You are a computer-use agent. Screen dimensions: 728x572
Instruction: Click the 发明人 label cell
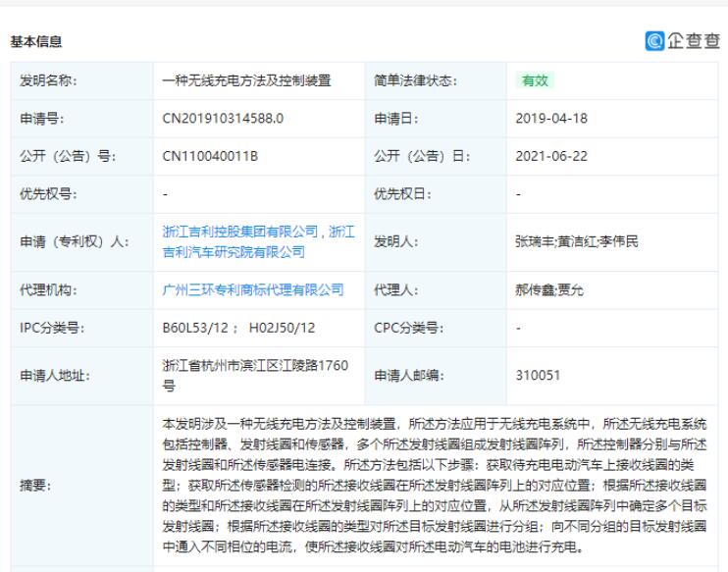click(x=436, y=242)
